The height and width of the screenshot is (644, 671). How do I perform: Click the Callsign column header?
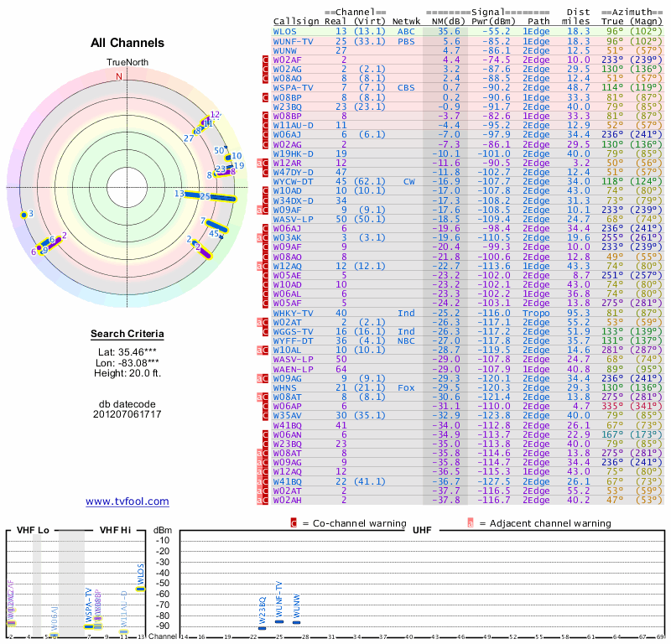click(294, 21)
